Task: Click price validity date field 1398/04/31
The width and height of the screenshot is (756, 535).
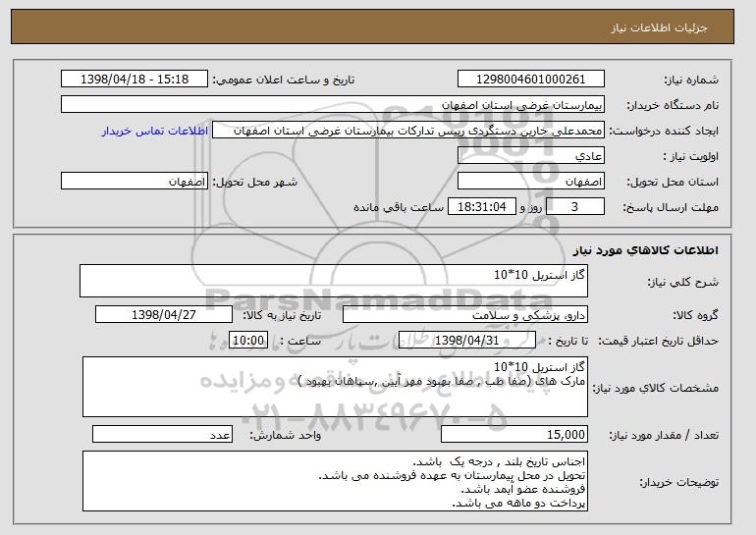Action: click(467, 341)
